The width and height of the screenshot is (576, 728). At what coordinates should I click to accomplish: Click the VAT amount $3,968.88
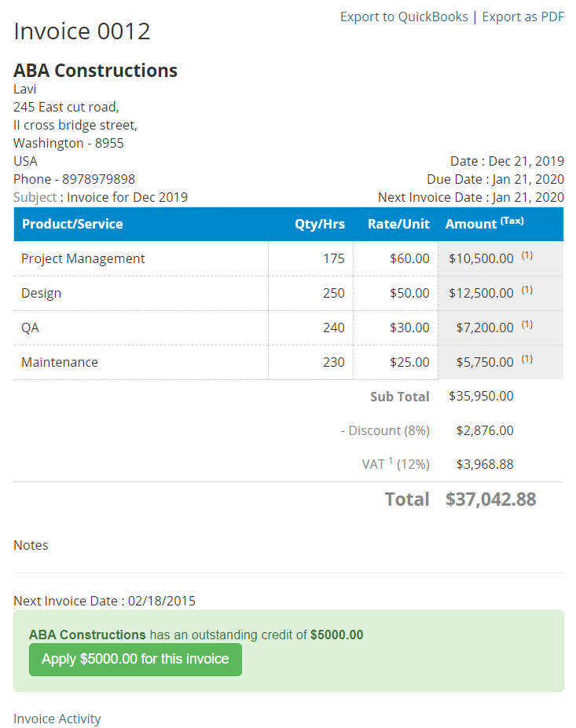(x=485, y=464)
